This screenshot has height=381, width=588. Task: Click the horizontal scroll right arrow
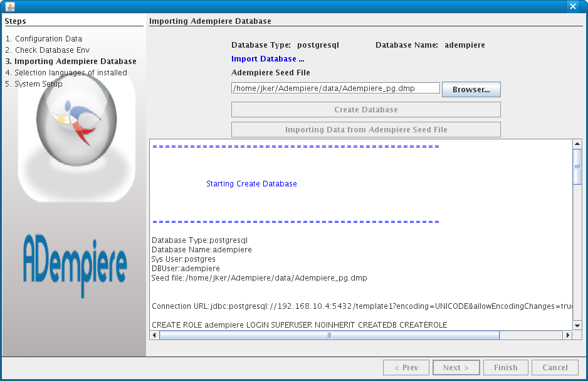[x=568, y=335]
